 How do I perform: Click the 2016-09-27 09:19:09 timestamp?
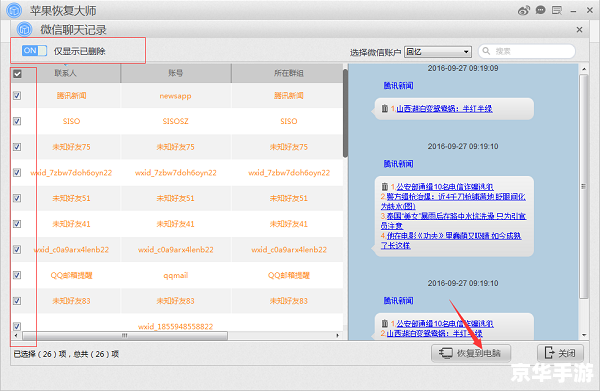point(463,68)
